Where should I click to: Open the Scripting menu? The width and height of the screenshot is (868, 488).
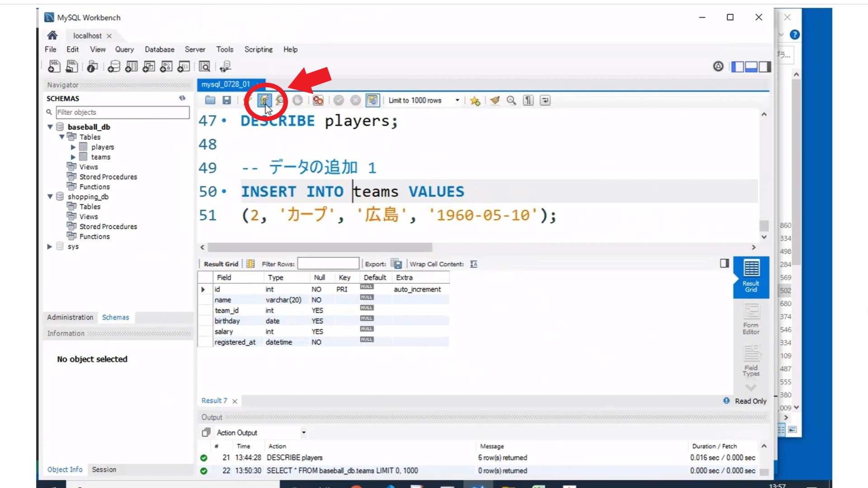click(258, 49)
